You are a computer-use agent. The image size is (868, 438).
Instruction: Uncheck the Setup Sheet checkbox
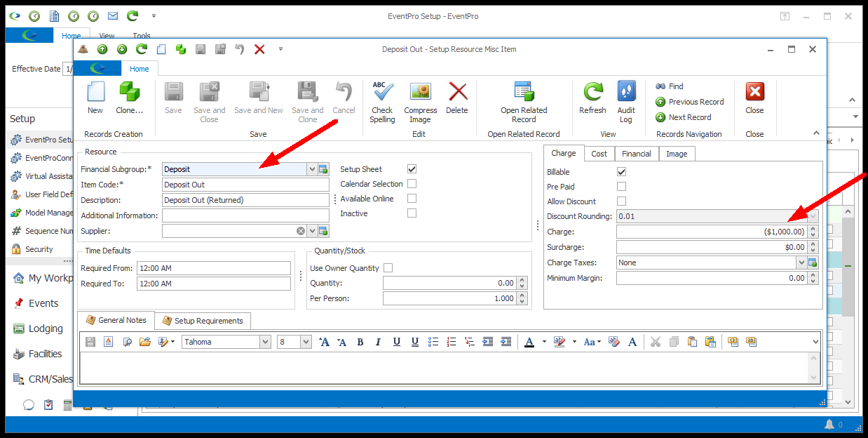tap(412, 169)
